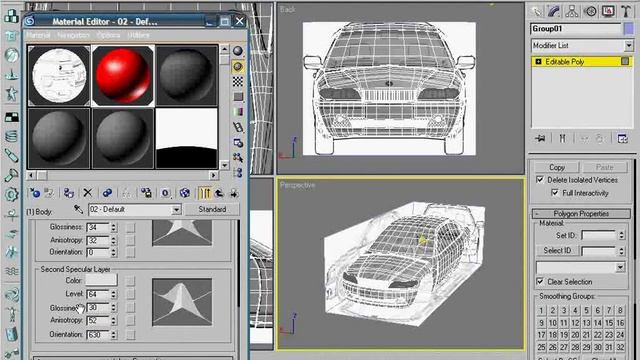The image size is (640, 360).
Task: Click Configure Modifier Sets icon
Action: tap(622, 139)
